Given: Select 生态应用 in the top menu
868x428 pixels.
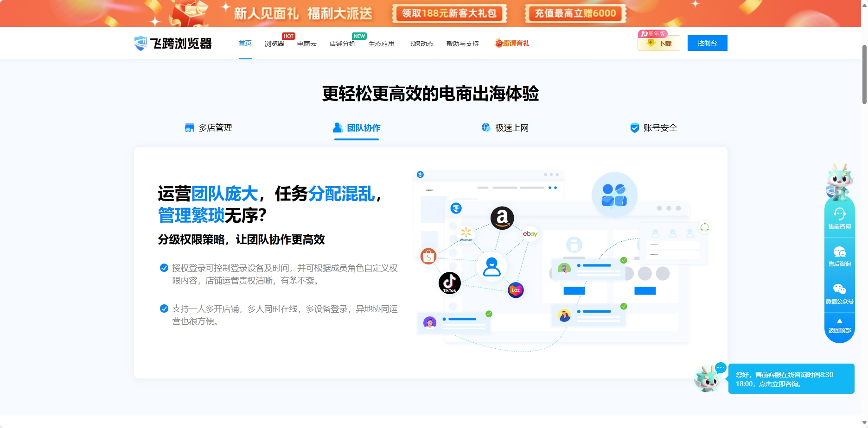Looking at the screenshot, I should (381, 44).
